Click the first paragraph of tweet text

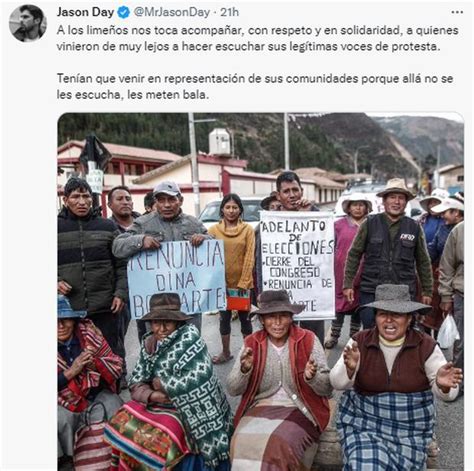click(257, 38)
